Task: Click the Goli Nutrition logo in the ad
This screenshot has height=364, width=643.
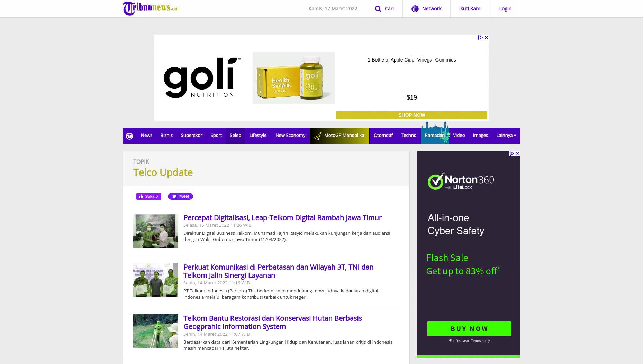Action: 202,78
